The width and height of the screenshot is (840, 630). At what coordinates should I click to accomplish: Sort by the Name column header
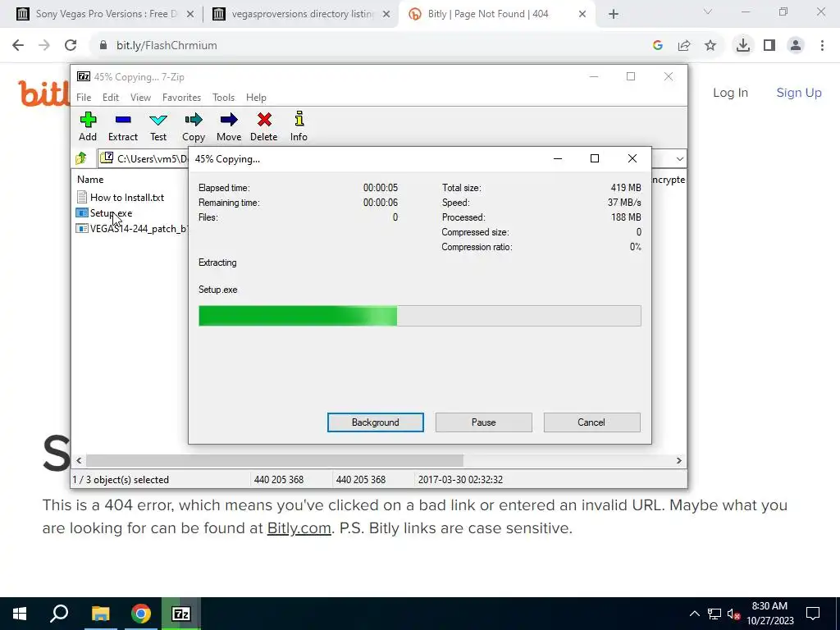tap(90, 180)
